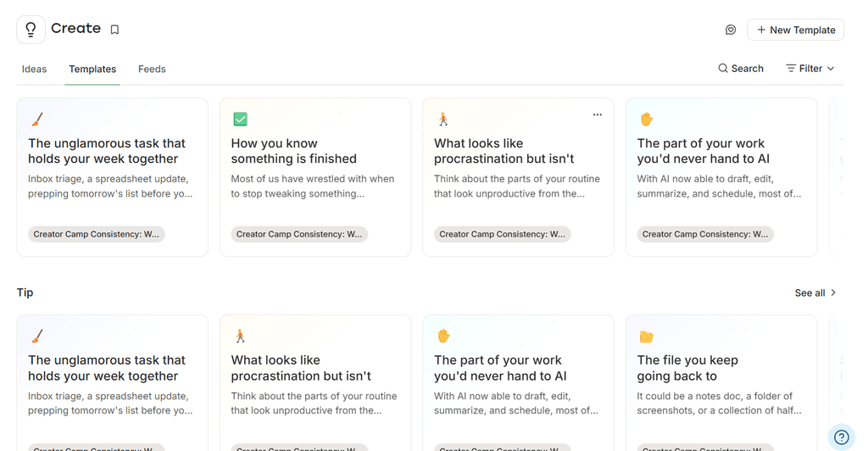The image size is (868, 451).
Task: Click top-row 'Inbox triage' description text
Action: [x=111, y=186]
